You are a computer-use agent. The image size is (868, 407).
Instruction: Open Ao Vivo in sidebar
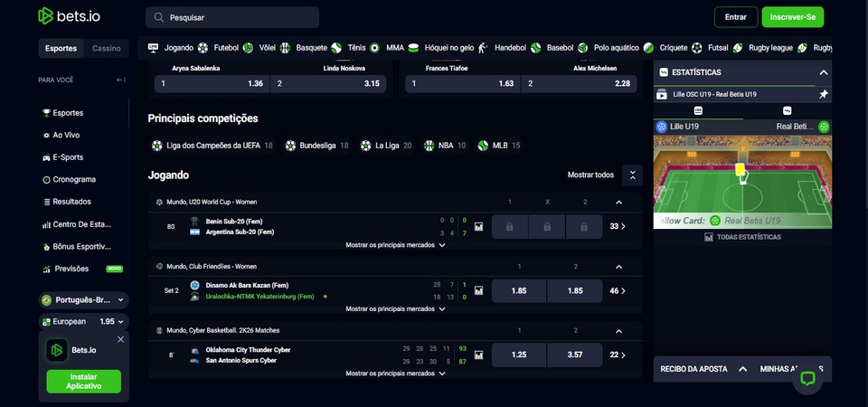pos(61,135)
